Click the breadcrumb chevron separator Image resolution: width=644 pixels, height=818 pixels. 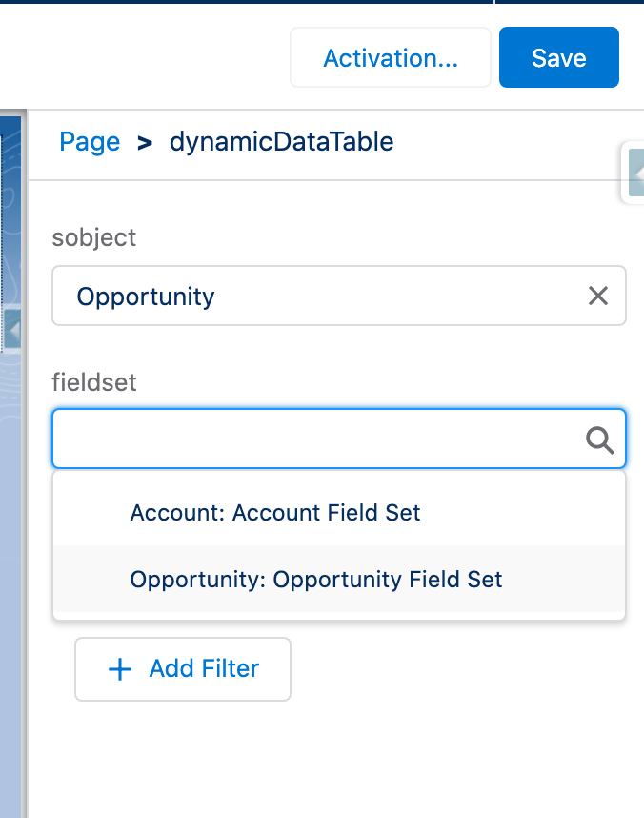(x=145, y=143)
